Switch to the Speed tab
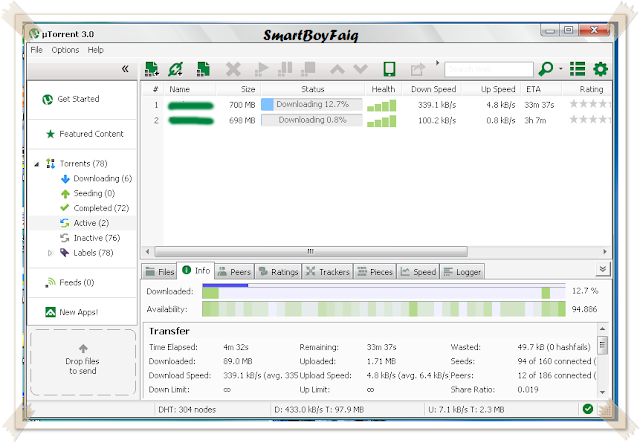Image resolution: width=640 pixels, height=443 pixels. 418,272
